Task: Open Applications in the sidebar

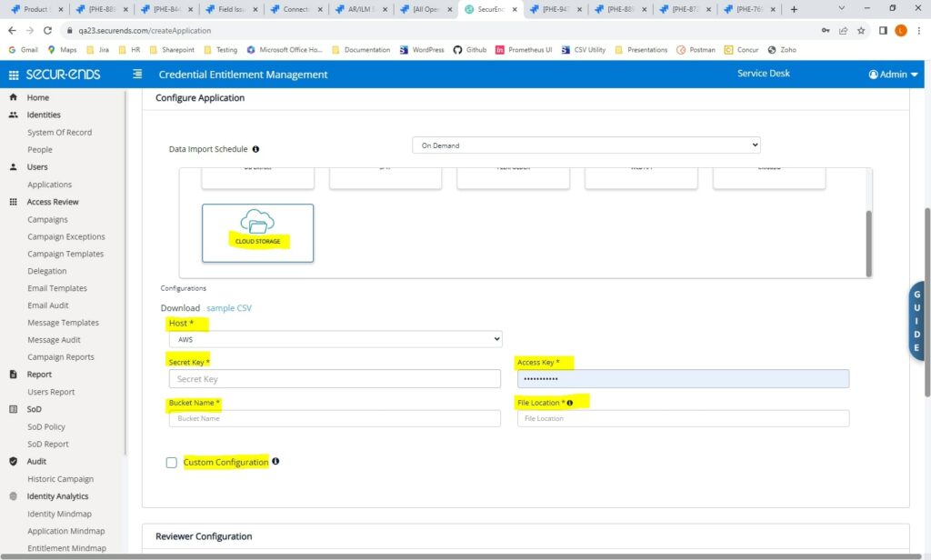Action: (x=49, y=185)
